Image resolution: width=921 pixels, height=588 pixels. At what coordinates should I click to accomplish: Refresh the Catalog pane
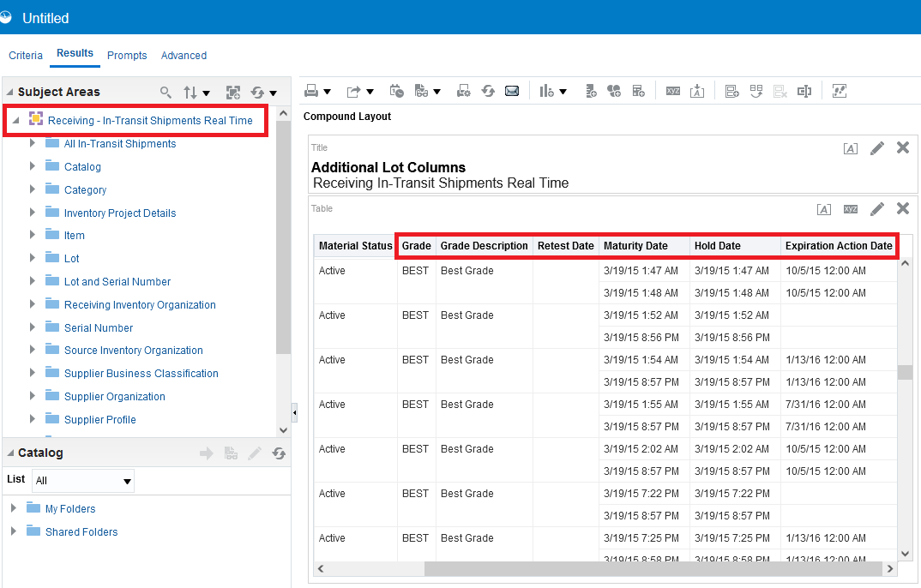coord(278,453)
